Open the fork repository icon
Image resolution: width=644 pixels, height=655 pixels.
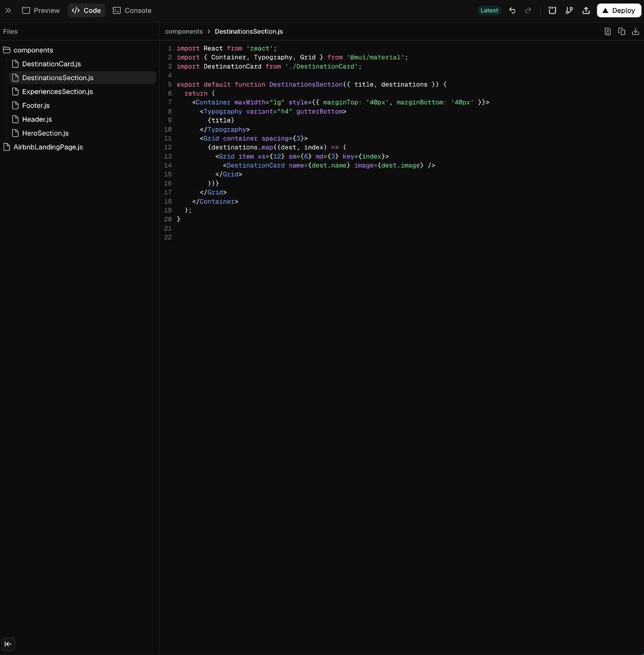coord(569,10)
